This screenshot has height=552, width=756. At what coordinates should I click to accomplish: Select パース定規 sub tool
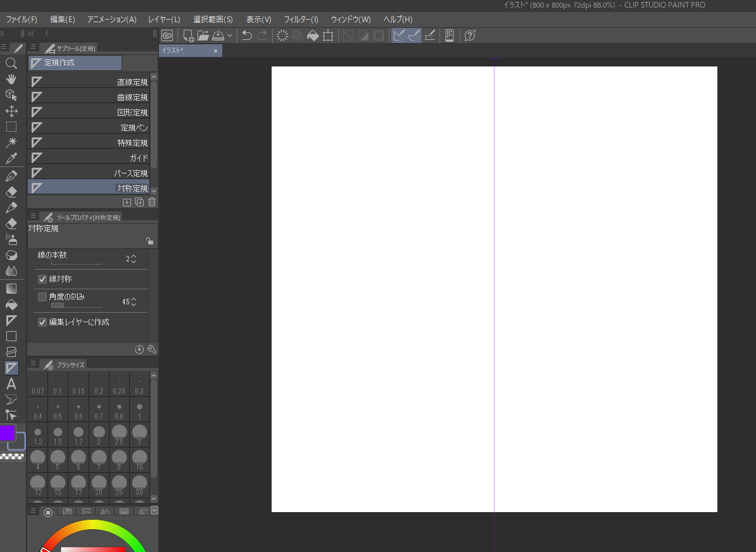pyautogui.click(x=89, y=173)
